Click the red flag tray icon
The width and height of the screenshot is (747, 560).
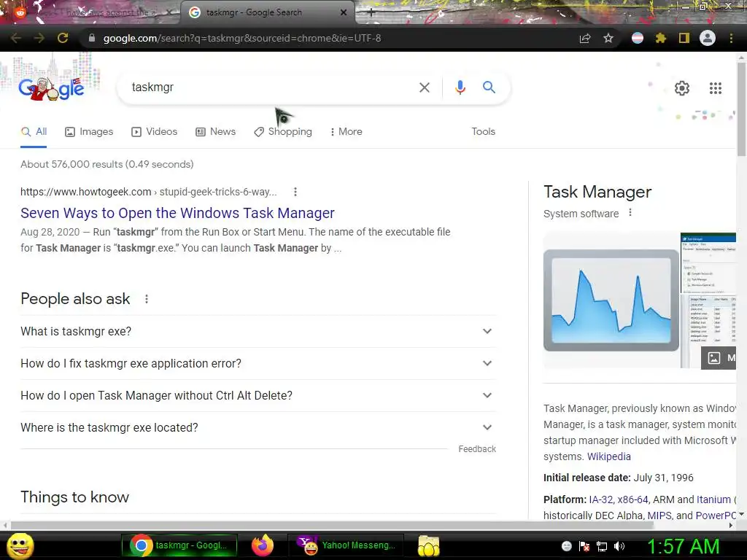click(584, 546)
